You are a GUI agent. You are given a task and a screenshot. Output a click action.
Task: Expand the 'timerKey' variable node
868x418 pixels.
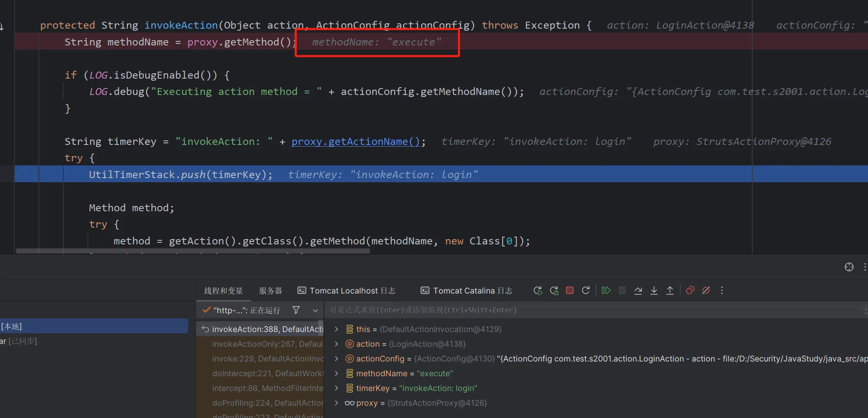[336, 388]
